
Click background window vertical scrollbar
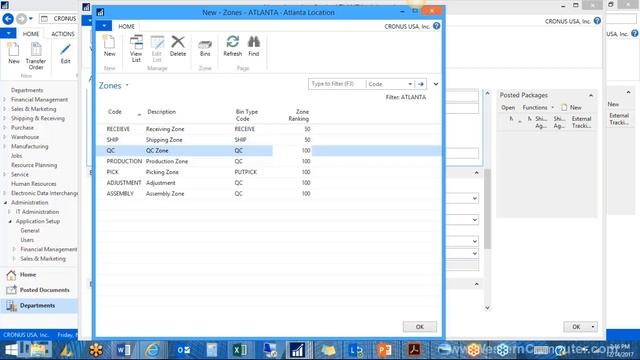coord(487,208)
